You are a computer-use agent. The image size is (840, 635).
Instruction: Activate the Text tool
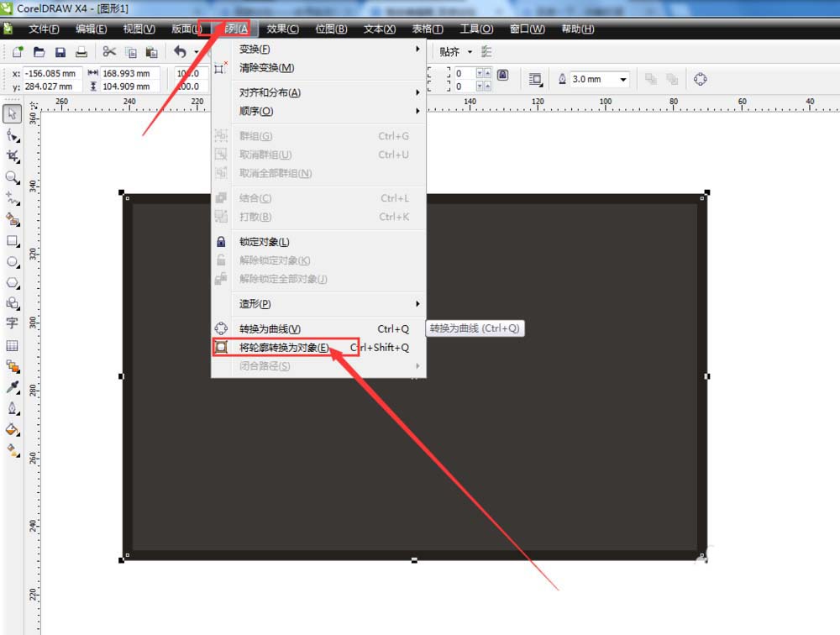13,323
